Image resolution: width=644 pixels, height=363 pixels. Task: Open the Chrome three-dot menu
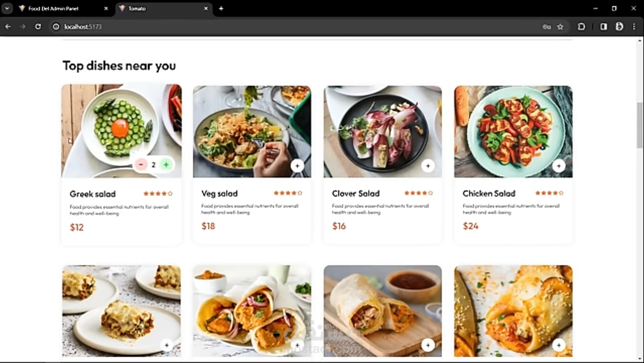point(634,27)
